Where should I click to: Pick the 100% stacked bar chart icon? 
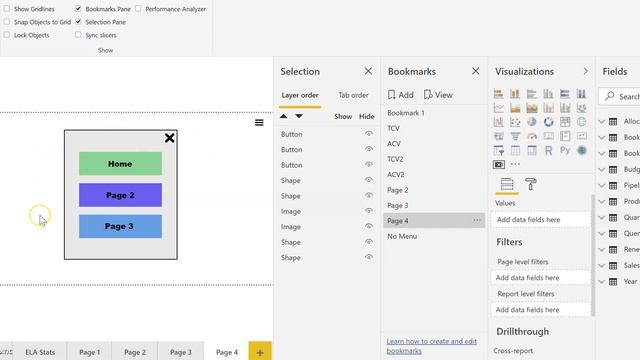(x=565, y=93)
